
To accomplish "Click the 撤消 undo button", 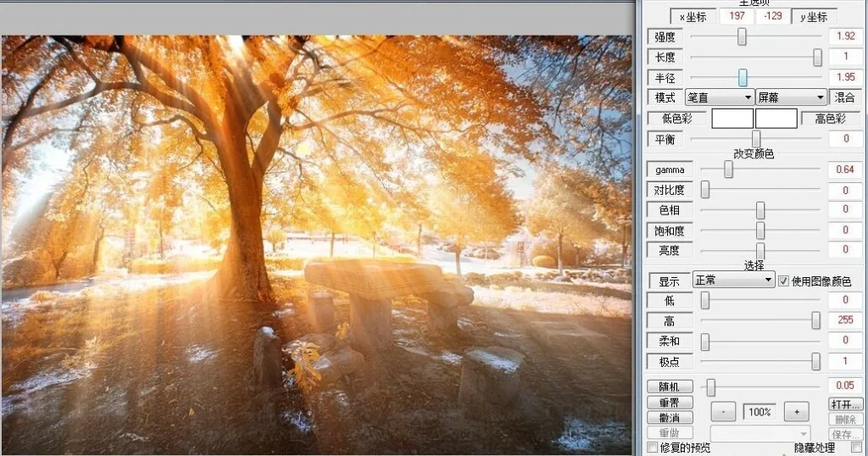I will 670,418.
